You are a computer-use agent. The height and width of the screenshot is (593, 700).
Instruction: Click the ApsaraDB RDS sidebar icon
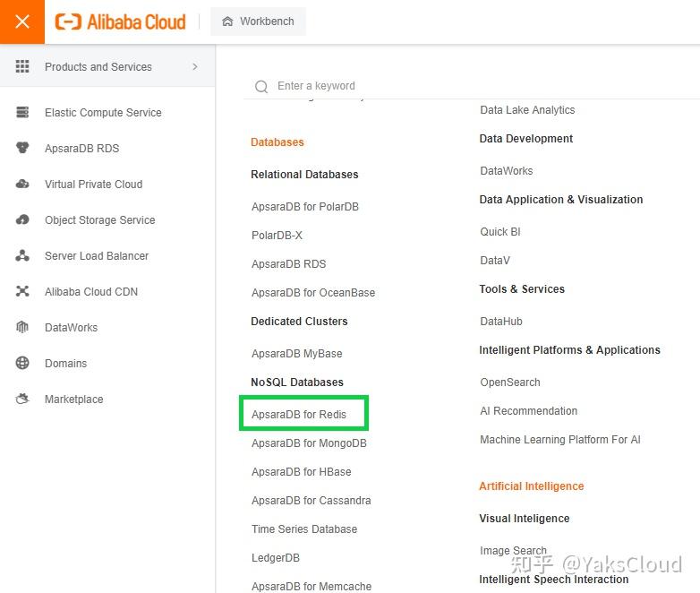[x=23, y=149]
